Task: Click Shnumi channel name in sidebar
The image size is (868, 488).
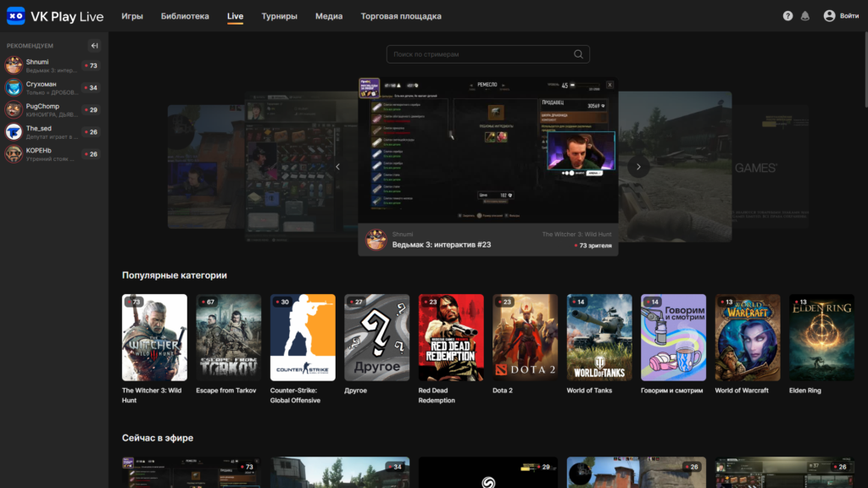Action: point(37,62)
